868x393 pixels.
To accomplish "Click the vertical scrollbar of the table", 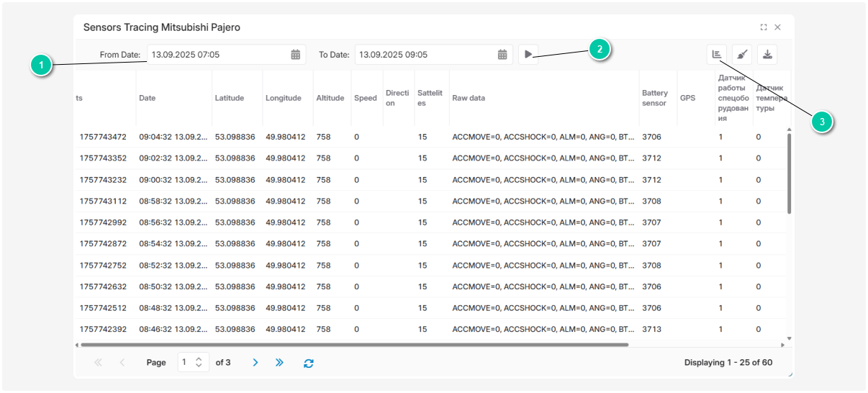I will pyautogui.click(x=789, y=173).
